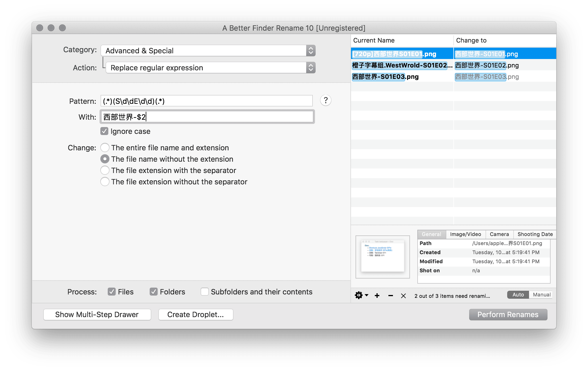Enable Subfolders and their contents

(x=205, y=292)
